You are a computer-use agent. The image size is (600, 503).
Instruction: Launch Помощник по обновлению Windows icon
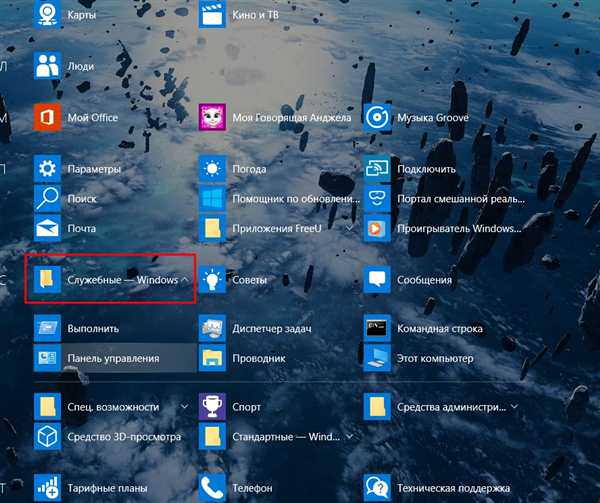pos(212,199)
